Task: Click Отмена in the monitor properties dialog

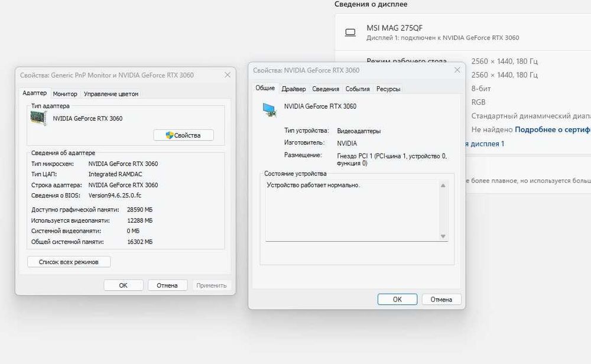Action: [167, 285]
